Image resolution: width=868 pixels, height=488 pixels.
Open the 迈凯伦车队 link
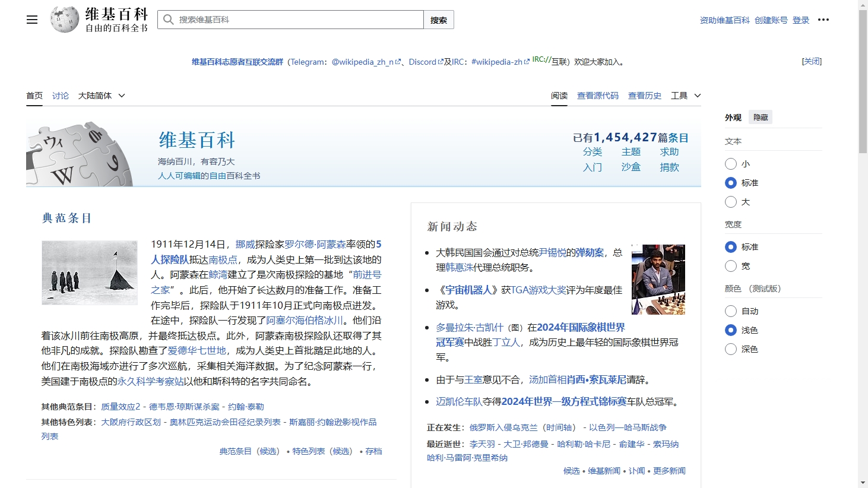(459, 402)
